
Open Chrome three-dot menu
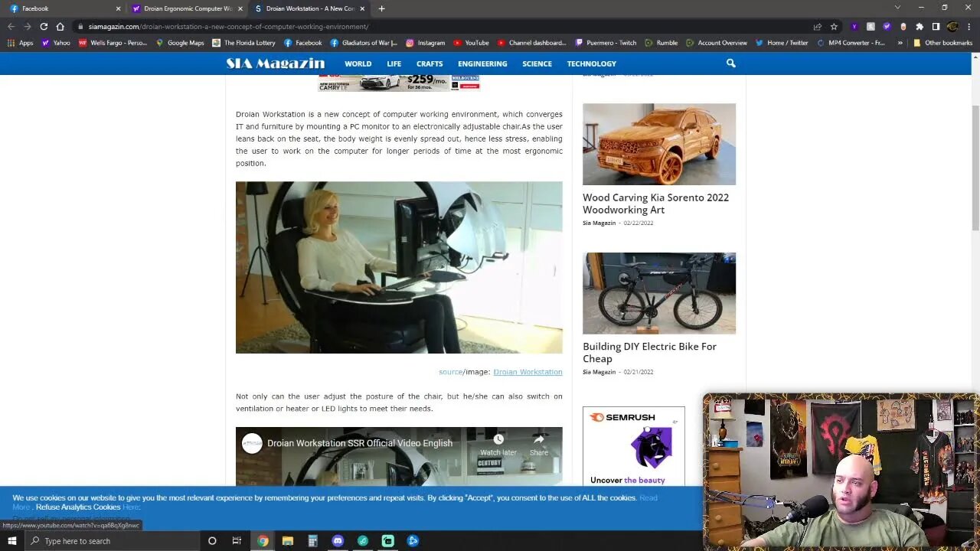969,26
